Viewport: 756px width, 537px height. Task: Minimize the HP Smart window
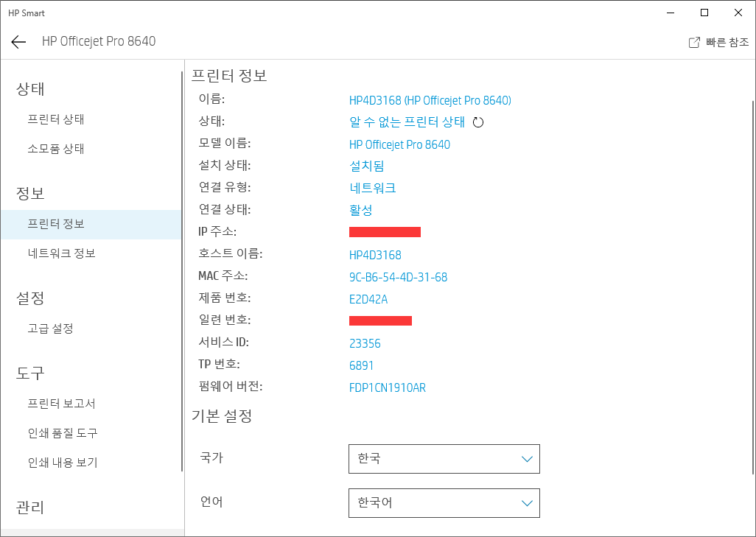(671, 13)
